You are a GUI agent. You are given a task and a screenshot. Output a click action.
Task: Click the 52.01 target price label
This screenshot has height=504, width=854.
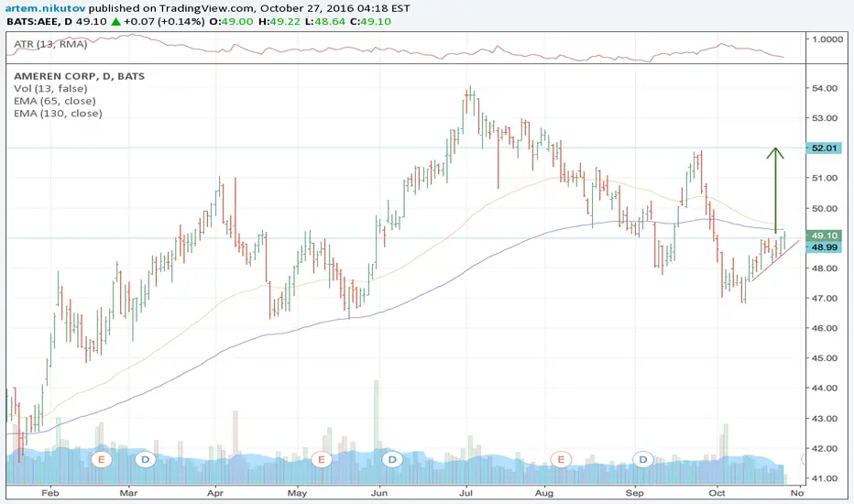pyautogui.click(x=824, y=148)
